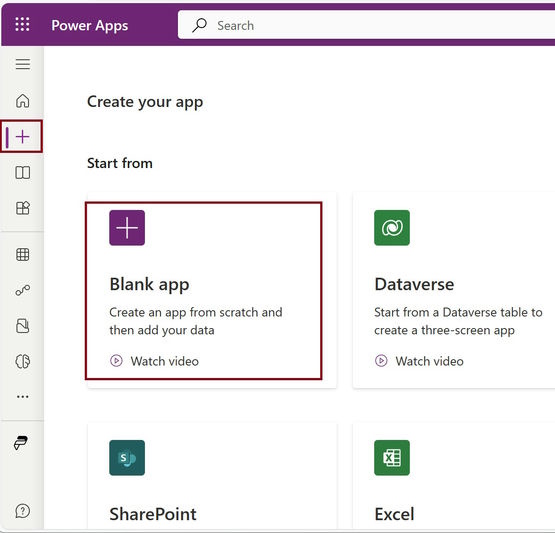The image size is (555, 533).
Task: Select the Blank app card title
Action: 149,285
